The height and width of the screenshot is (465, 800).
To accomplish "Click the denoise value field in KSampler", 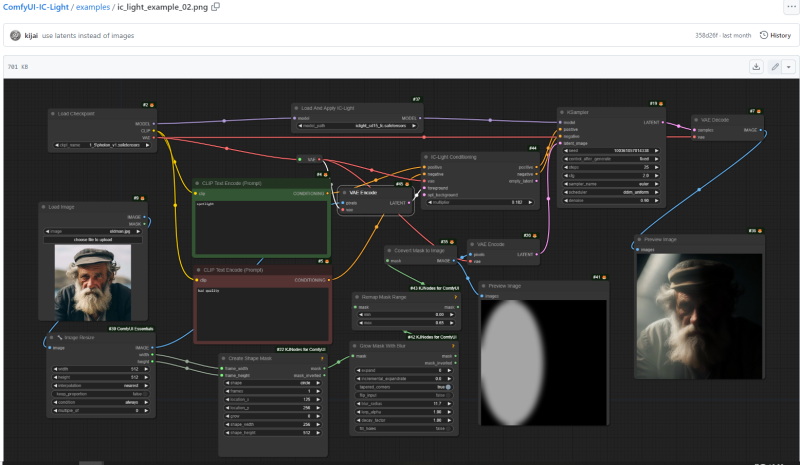I will [x=611, y=201].
